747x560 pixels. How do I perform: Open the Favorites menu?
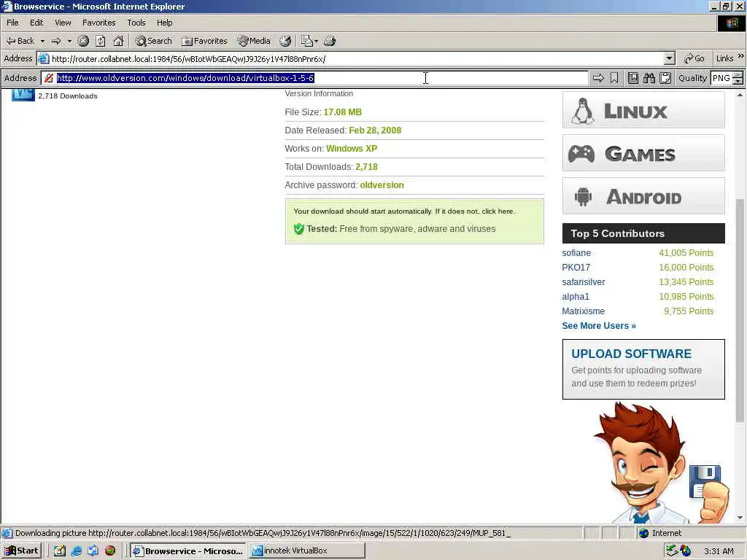tap(99, 23)
